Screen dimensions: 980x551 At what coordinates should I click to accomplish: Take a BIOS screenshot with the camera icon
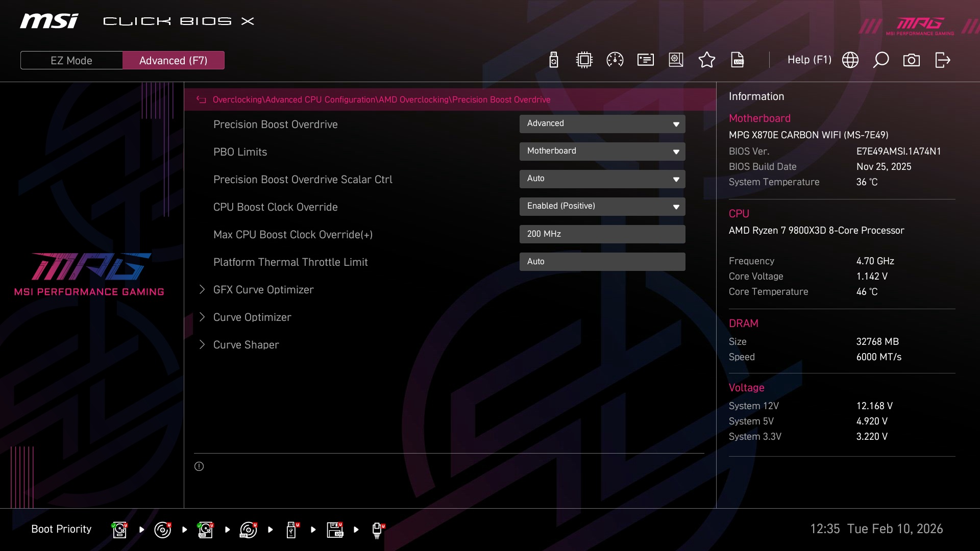tap(912, 60)
